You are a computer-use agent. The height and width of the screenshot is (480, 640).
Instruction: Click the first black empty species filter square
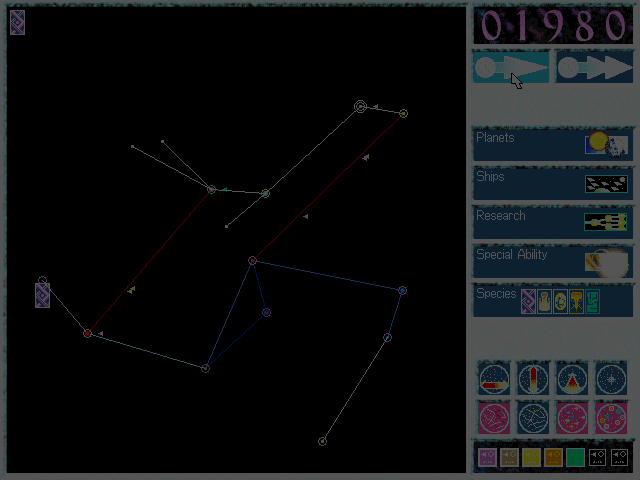pyautogui.click(x=597, y=457)
